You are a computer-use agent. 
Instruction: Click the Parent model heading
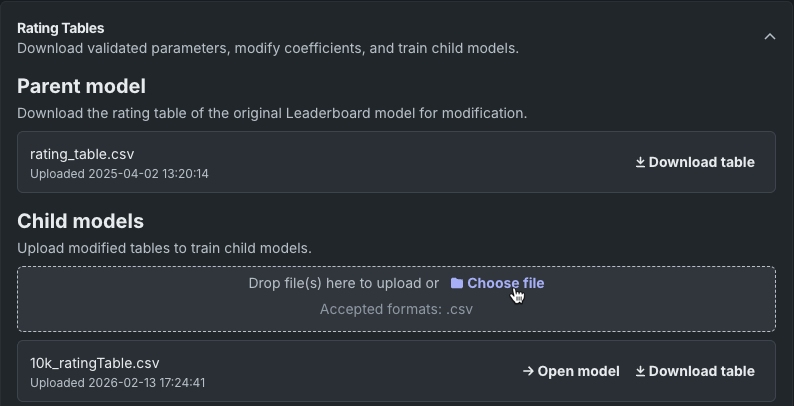click(x=81, y=86)
